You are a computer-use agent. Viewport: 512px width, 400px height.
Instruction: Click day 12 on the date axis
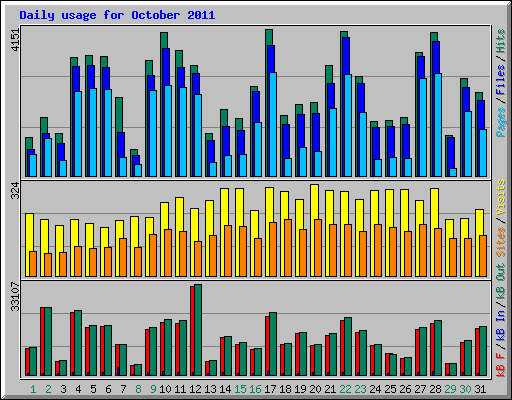195,389
